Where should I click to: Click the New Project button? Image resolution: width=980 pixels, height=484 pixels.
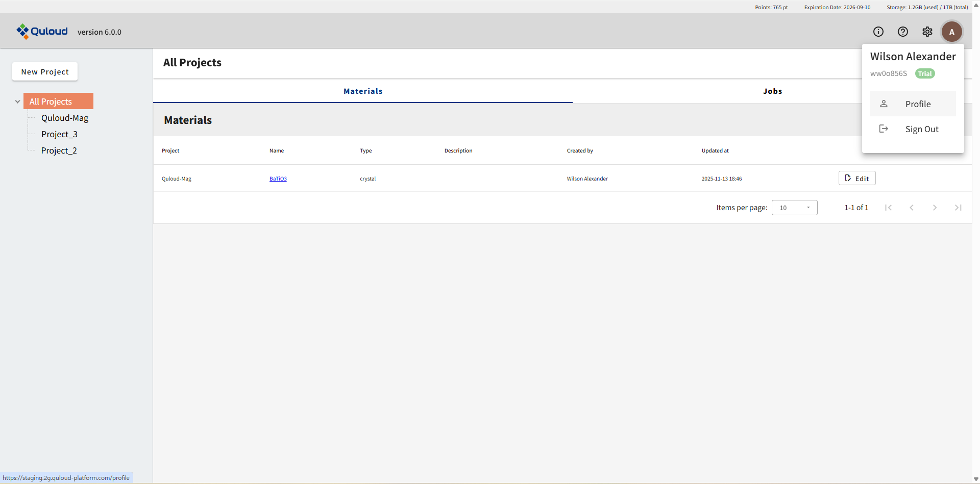point(45,72)
